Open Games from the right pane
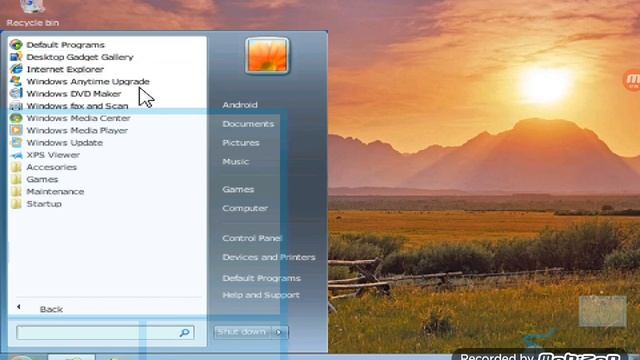640x360 pixels. click(x=238, y=189)
